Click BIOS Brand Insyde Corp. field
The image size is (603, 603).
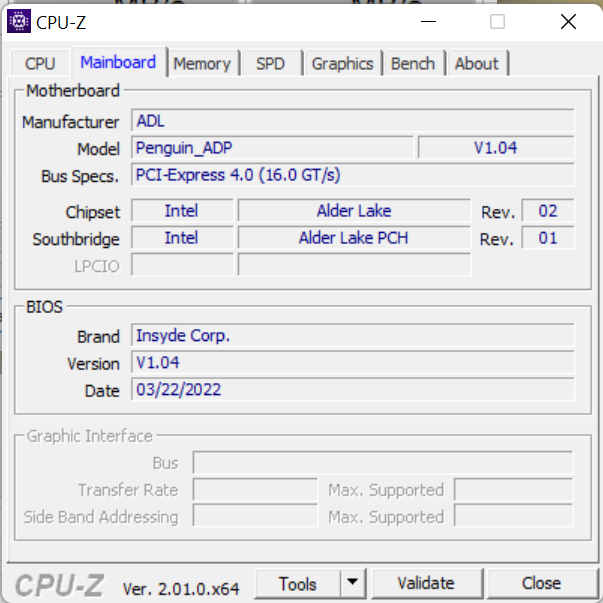[x=353, y=335]
